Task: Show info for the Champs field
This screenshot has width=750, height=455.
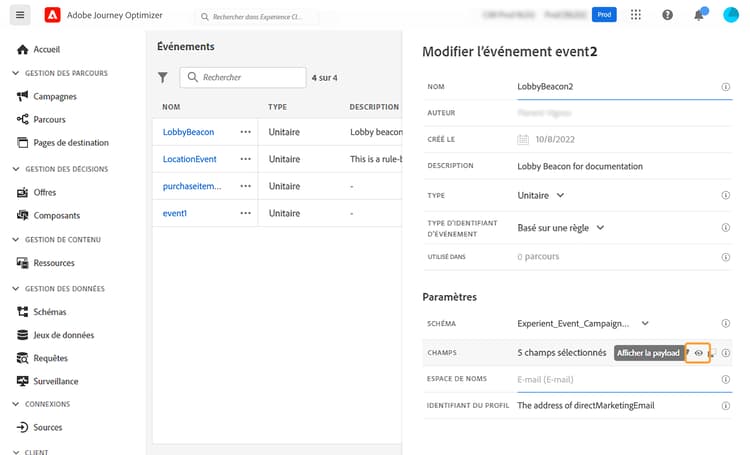Action: pyautogui.click(x=726, y=353)
